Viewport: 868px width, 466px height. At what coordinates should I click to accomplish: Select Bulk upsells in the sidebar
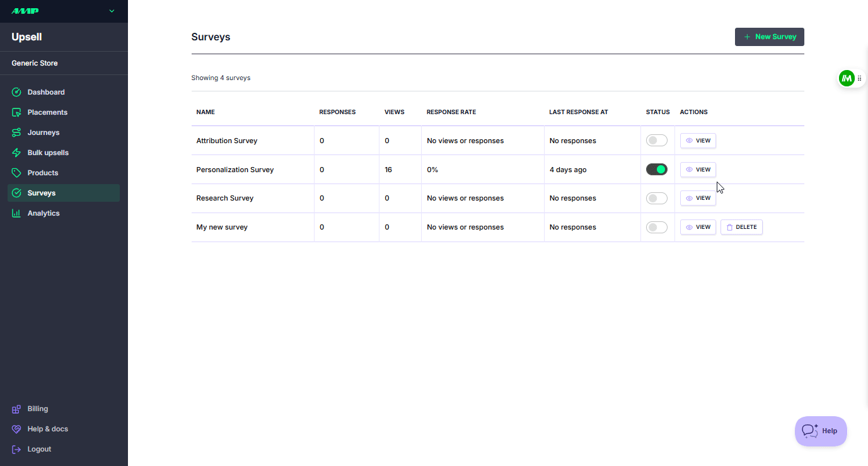64,153
